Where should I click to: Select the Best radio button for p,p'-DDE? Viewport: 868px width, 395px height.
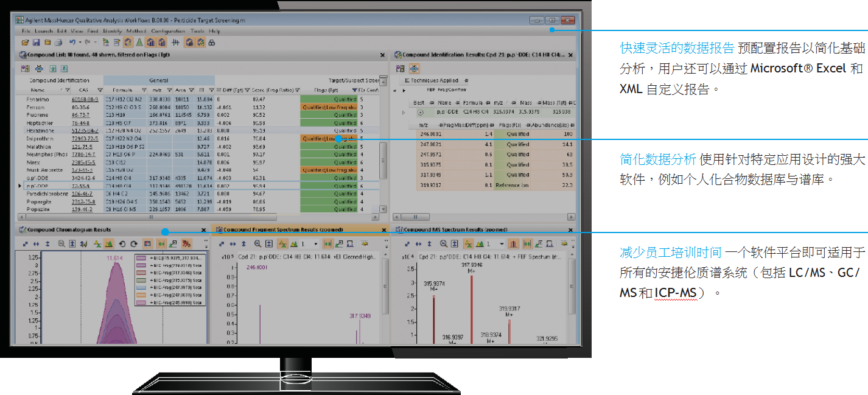421,113
